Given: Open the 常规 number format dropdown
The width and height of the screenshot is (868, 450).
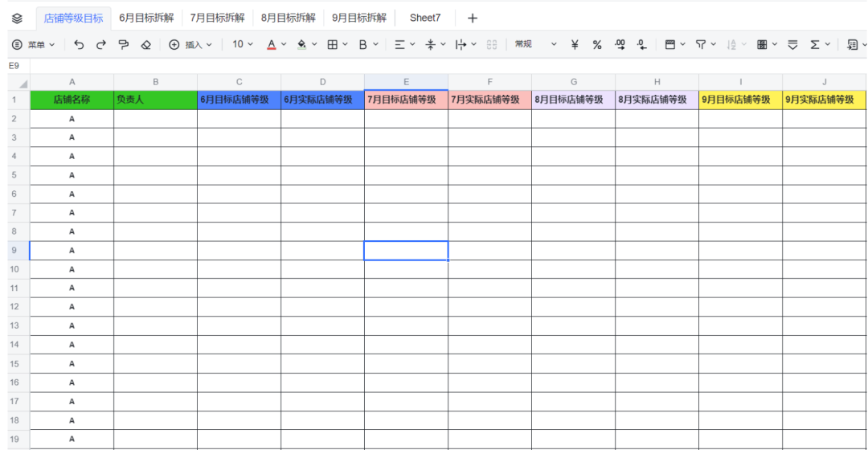Looking at the screenshot, I should pyautogui.click(x=535, y=44).
